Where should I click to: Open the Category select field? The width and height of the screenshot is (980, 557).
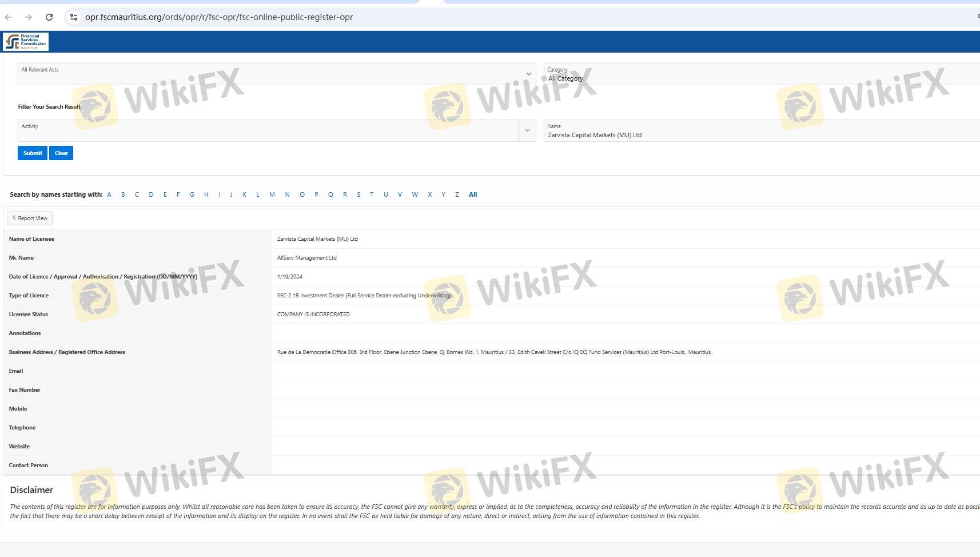click(x=760, y=74)
